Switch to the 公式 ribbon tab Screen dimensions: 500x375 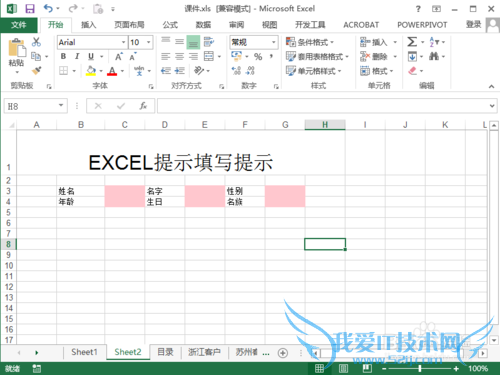[170, 25]
